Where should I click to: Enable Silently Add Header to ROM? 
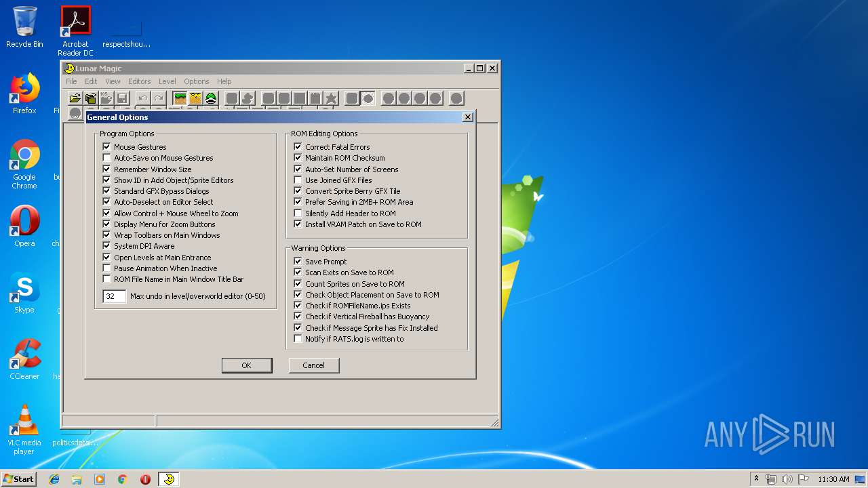pos(298,213)
